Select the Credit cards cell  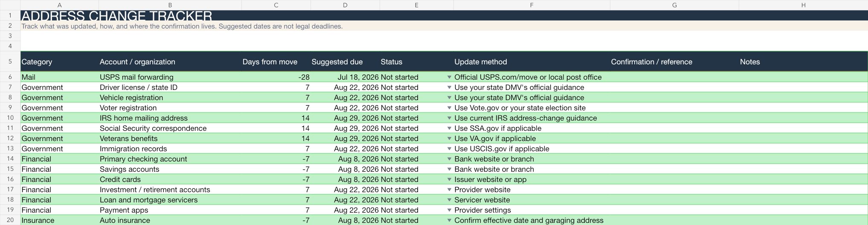click(170, 179)
